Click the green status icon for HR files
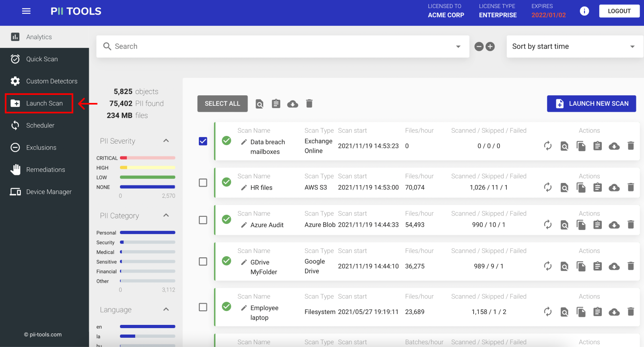The width and height of the screenshot is (644, 347). click(227, 182)
